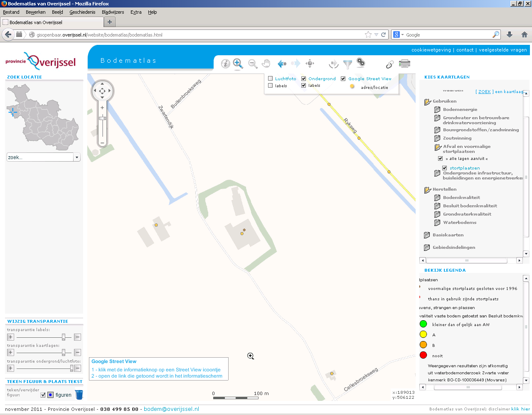
Task: Collapse the Gebruiken folder
Action: [426, 101]
